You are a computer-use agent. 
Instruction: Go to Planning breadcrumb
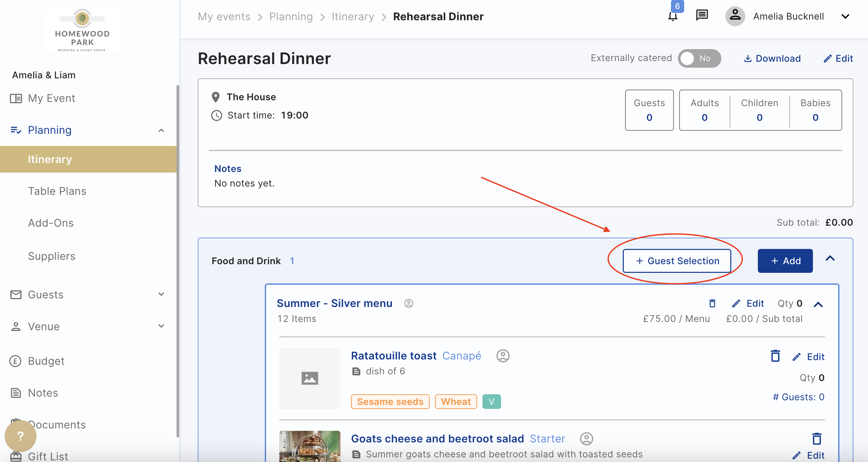pyautogui.click(x=291, y=17)
